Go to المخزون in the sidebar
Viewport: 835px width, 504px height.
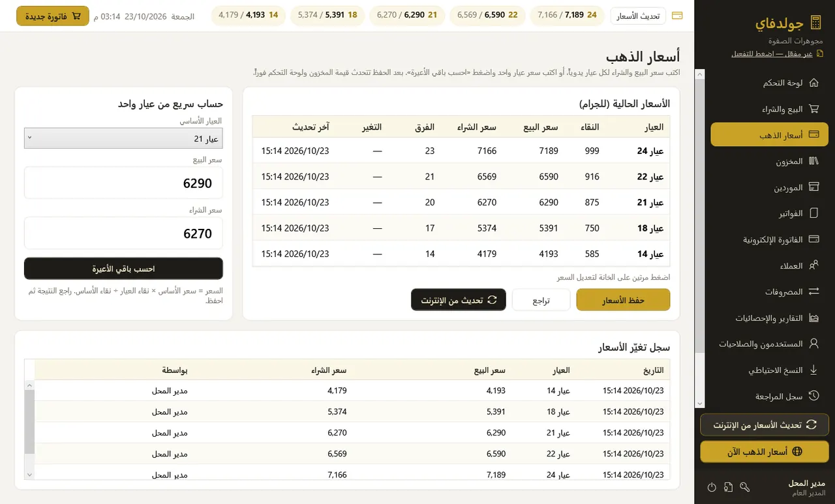click(769, 161)
